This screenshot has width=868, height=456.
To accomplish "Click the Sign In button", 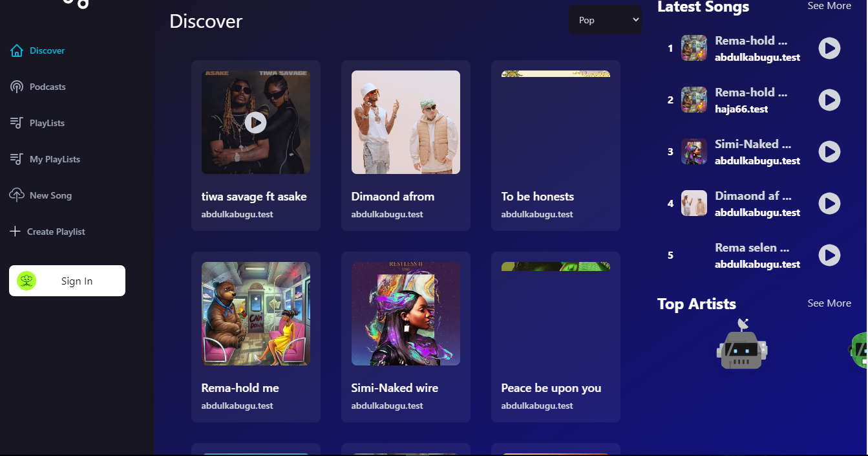I will 67,281.
